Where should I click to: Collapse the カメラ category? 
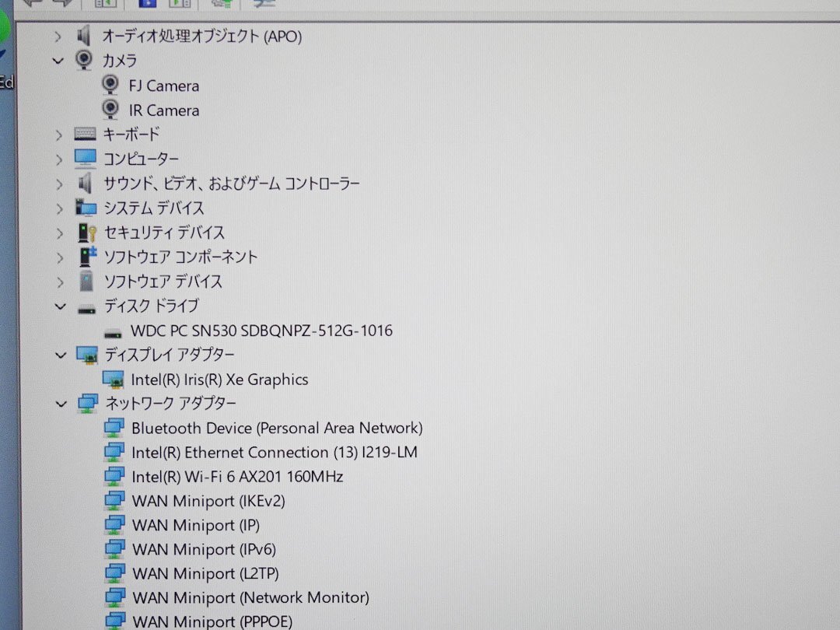(x=58, y=61)
